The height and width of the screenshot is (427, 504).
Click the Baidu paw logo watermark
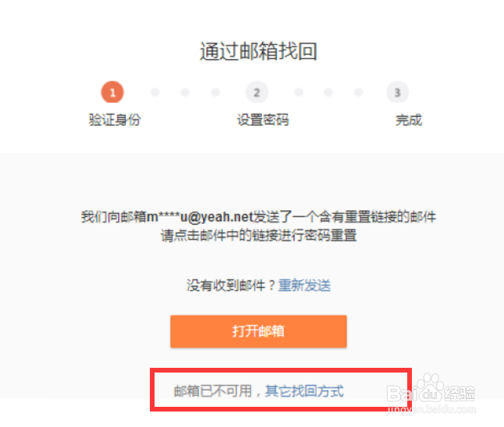(x=431, y=389)
